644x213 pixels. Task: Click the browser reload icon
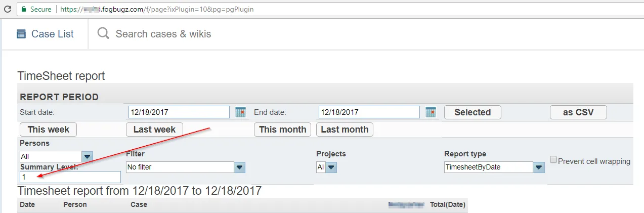coord(8,9)
